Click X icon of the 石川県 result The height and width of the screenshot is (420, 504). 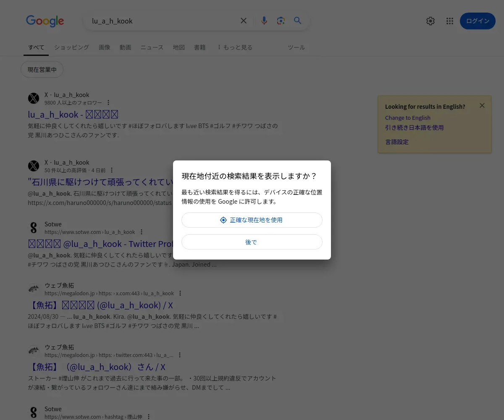[x=34, y=166]
